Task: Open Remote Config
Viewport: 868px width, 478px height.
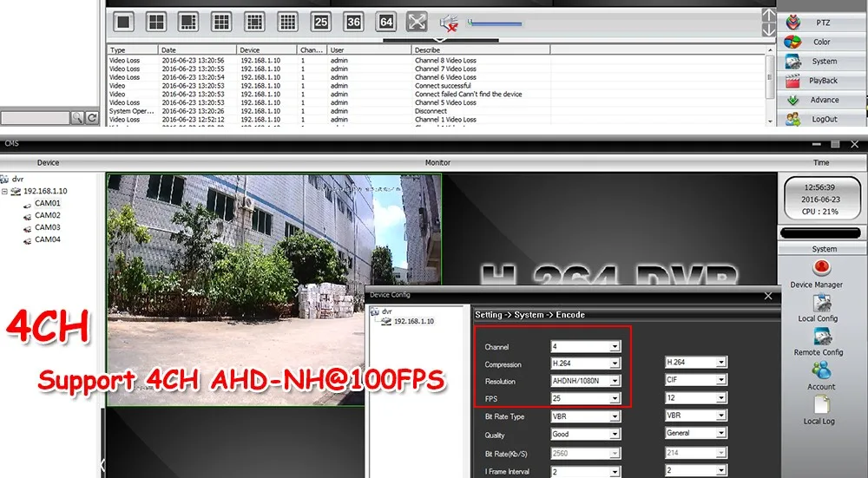Action: click(819, 343)
